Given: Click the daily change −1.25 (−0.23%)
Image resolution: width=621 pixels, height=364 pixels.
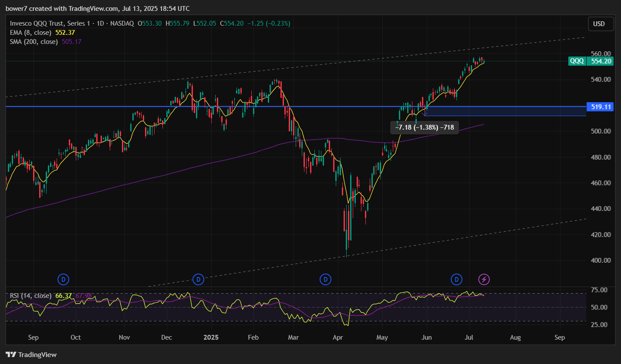Looking at the screenshot, I should coord(269,23).
